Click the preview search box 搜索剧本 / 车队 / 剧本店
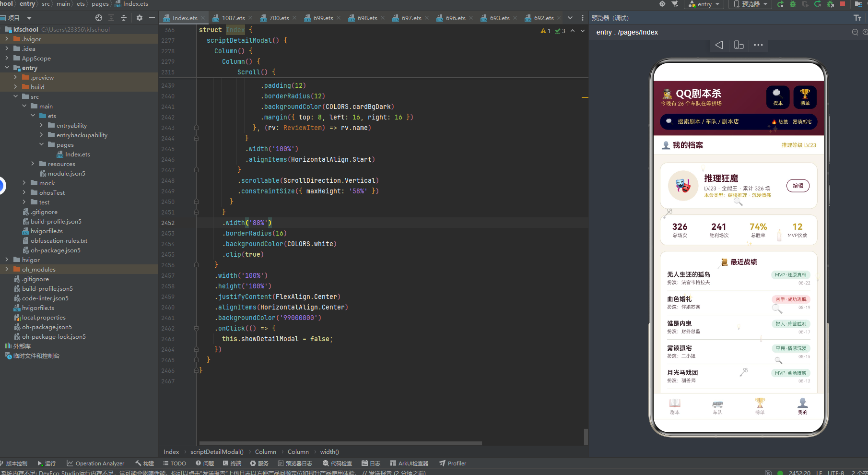 point(739,121)
